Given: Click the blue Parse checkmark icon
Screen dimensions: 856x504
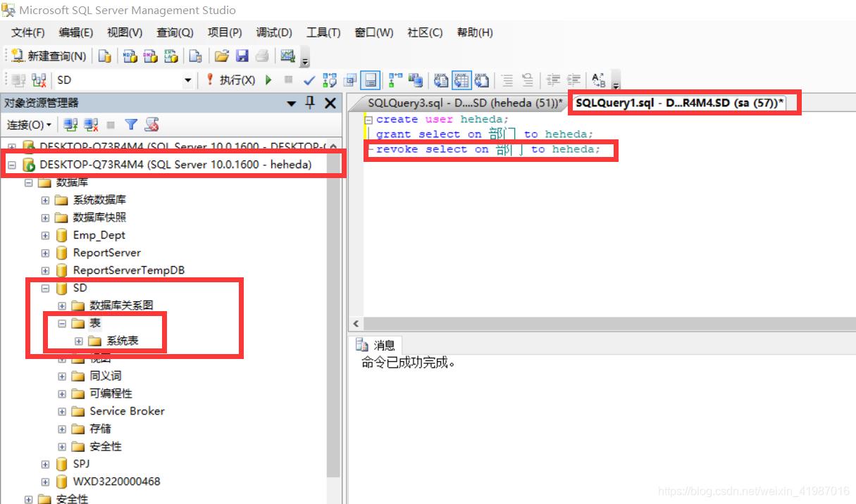Looking at the screenshot, I should (x=310, y=80).
